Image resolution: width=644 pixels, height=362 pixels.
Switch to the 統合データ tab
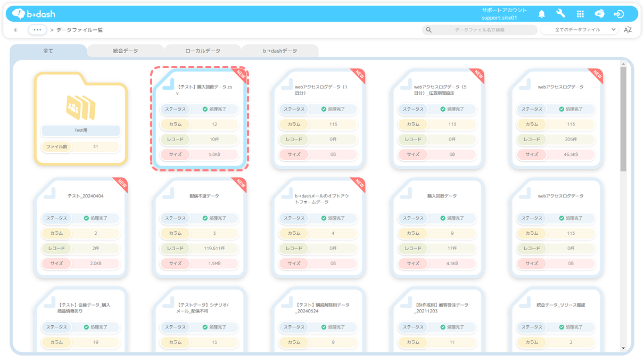[126, 51]
